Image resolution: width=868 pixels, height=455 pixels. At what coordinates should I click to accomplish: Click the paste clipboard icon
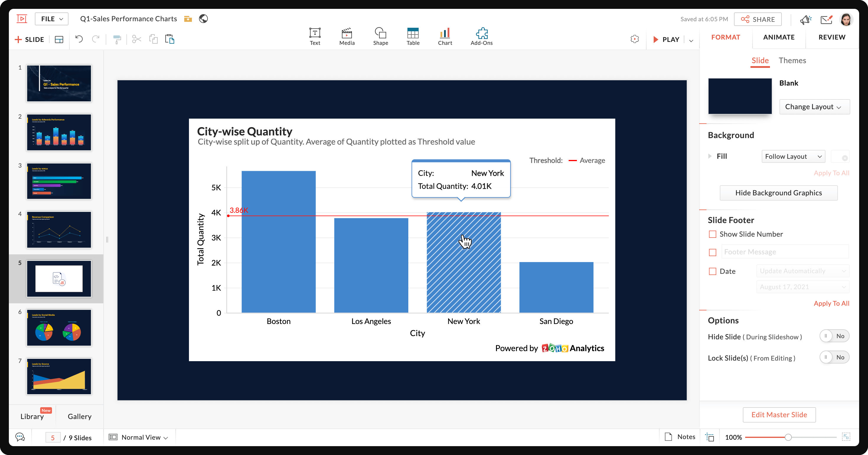point(169,39)
